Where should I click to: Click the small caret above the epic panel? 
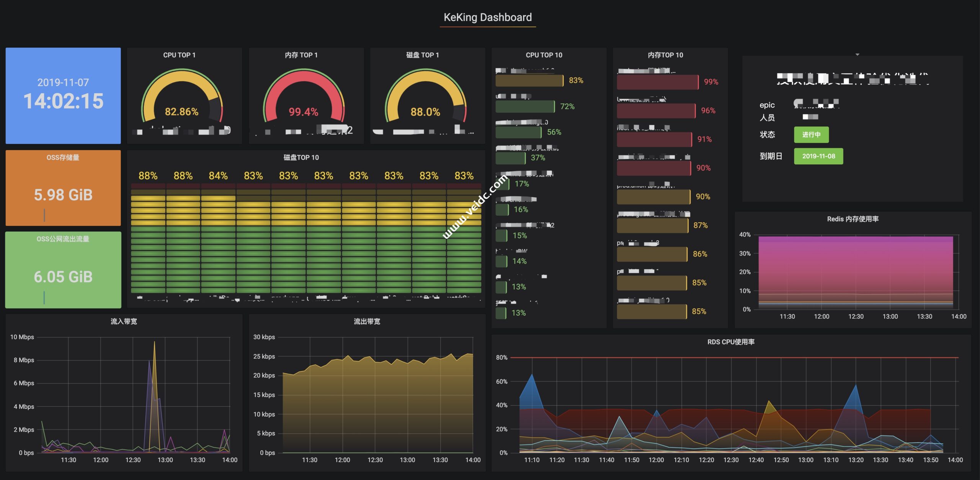tap(857, 55)
